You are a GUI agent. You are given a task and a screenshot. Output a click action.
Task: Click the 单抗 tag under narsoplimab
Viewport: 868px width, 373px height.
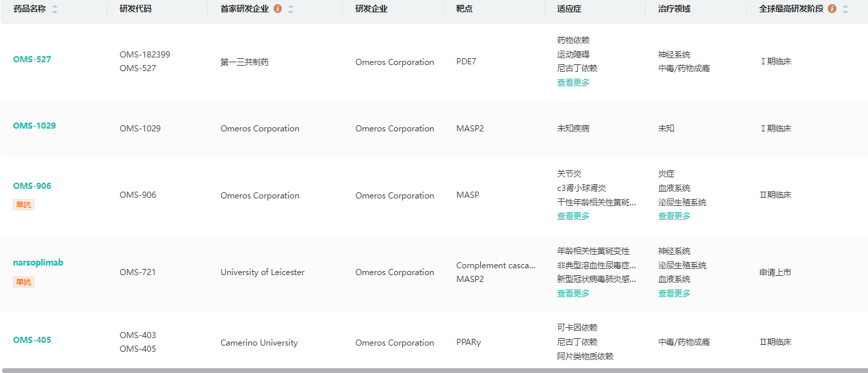click(x=23, y=282)
